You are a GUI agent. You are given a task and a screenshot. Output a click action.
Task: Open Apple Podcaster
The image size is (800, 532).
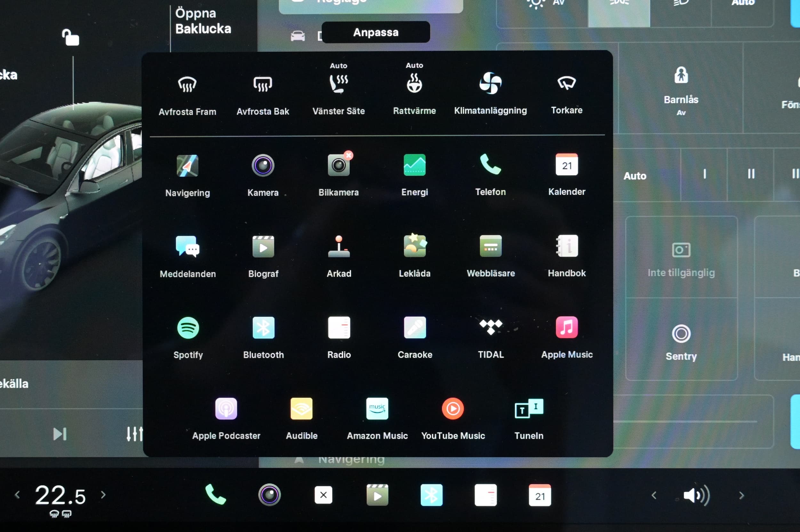coord(226,409)
